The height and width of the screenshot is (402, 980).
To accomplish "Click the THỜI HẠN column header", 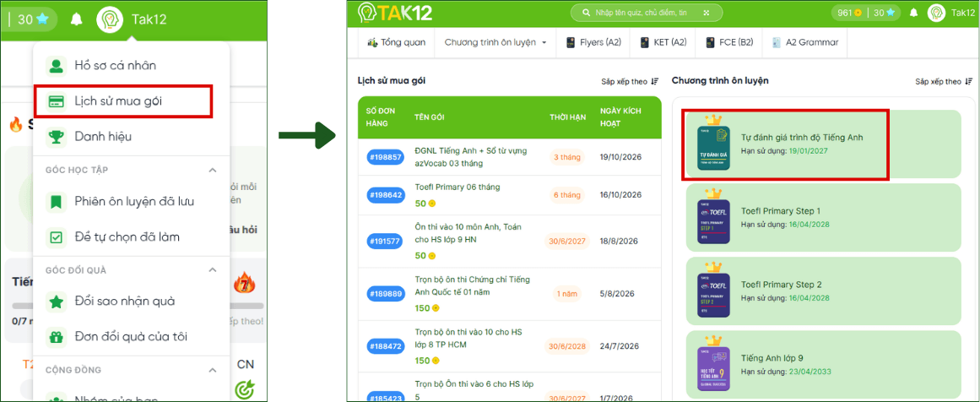I will tap(567, 117).
